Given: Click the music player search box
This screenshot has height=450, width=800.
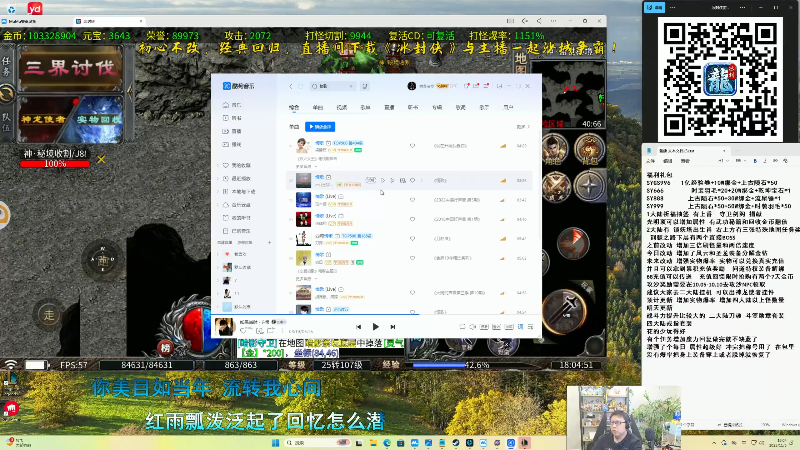Looking at the screenshot, I should [x=332, y=86].
